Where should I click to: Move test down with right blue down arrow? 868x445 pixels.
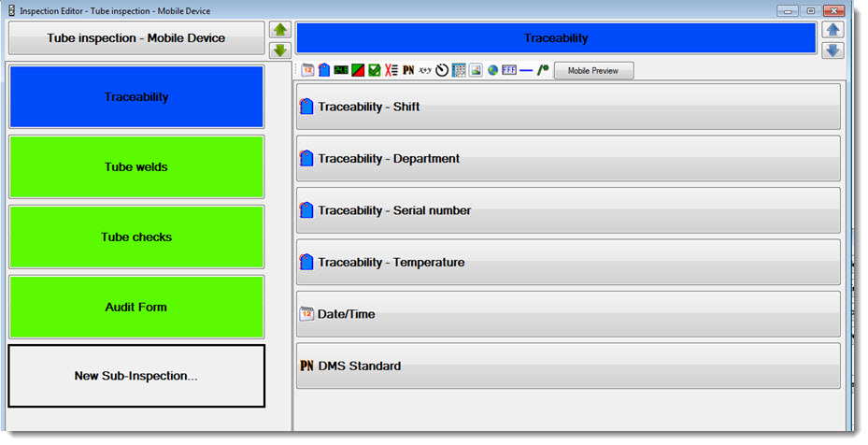coord(832,50)
